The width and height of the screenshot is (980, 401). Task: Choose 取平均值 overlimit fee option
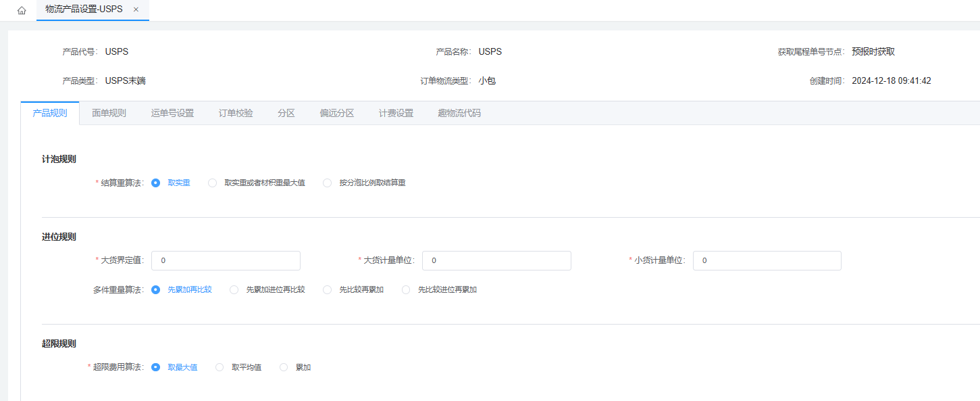coord(238,367)
